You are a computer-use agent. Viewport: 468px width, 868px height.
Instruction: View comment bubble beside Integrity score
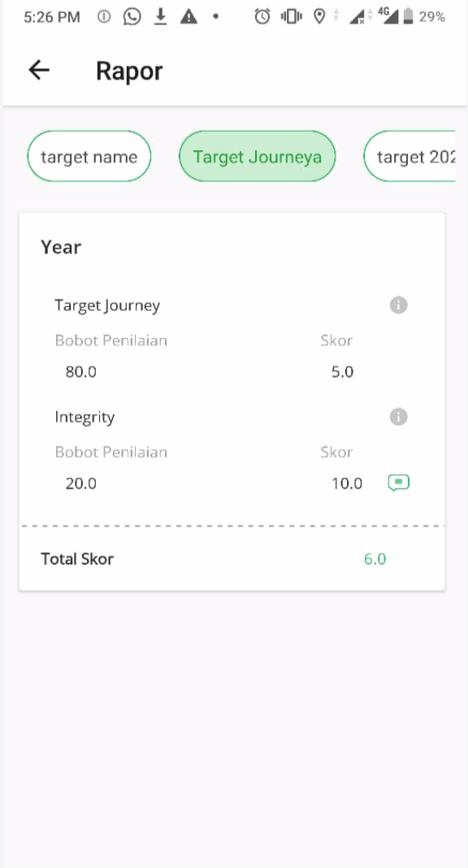pos(399,483)
